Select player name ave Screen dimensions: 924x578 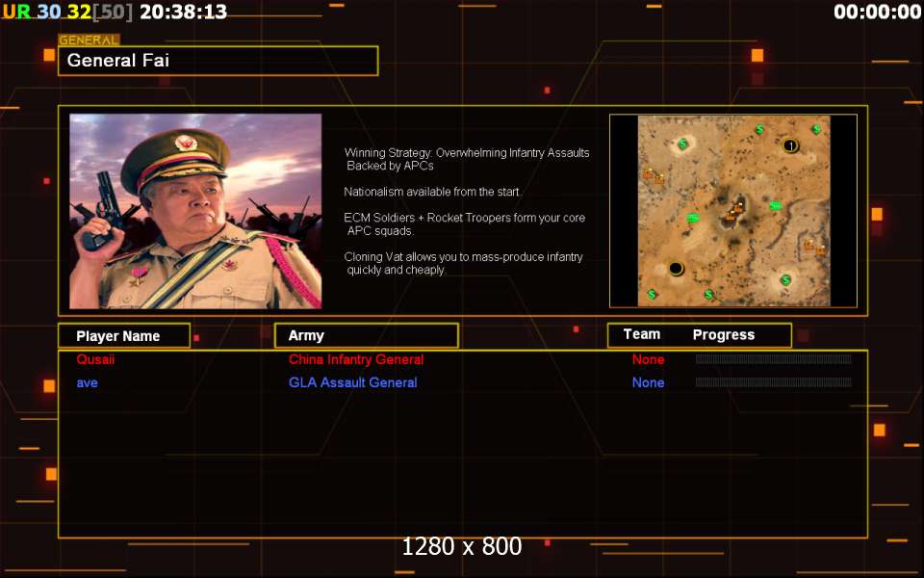pos(88,382)
